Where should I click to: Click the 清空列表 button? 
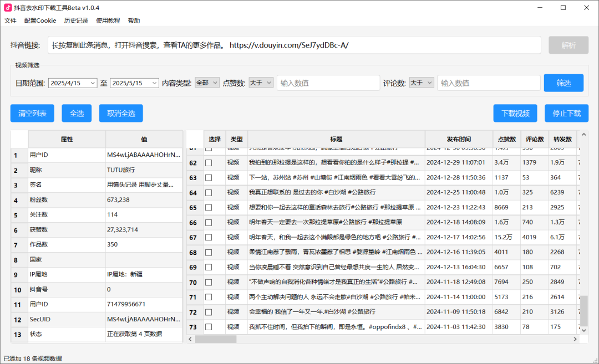click(33, 114)
